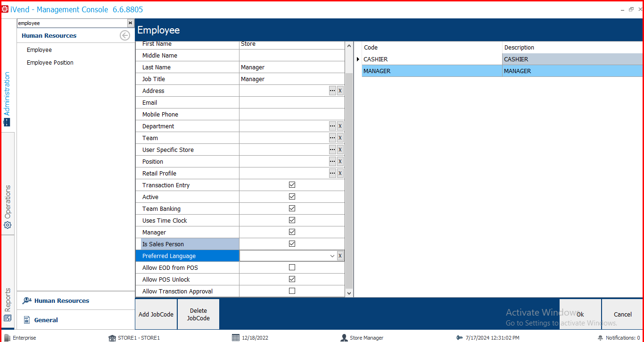Confirm with the Ok button
Image resolution: width=644 pixels, height=342 pixels.
[x=580, y=314]
